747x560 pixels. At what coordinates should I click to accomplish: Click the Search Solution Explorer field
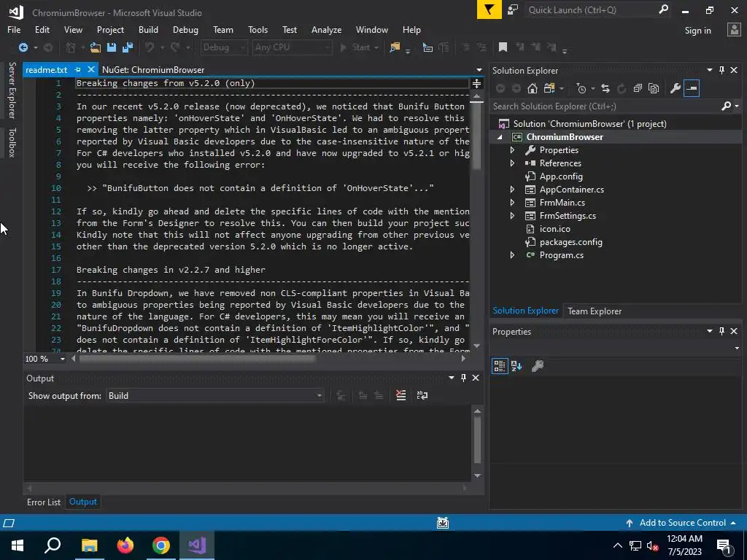tap(605, 106)
